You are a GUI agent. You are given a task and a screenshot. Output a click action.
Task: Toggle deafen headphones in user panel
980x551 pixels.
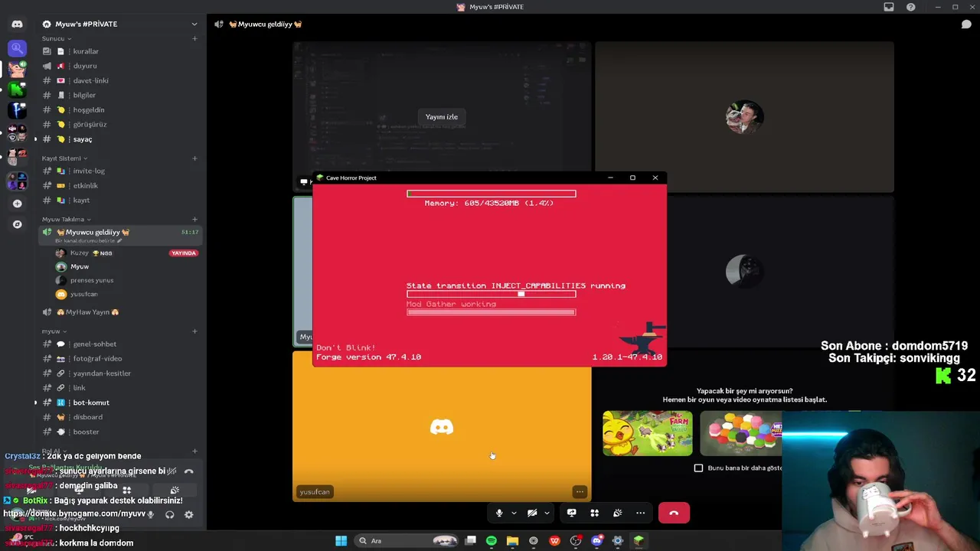point(170,515)
